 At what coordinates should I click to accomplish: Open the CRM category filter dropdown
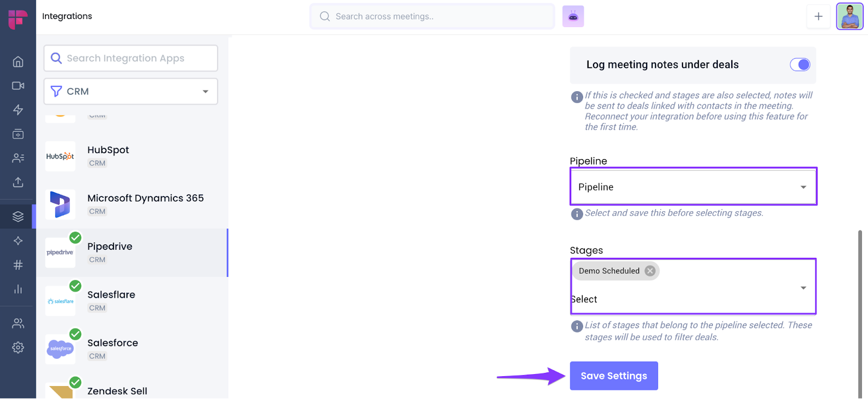[131, 91]
